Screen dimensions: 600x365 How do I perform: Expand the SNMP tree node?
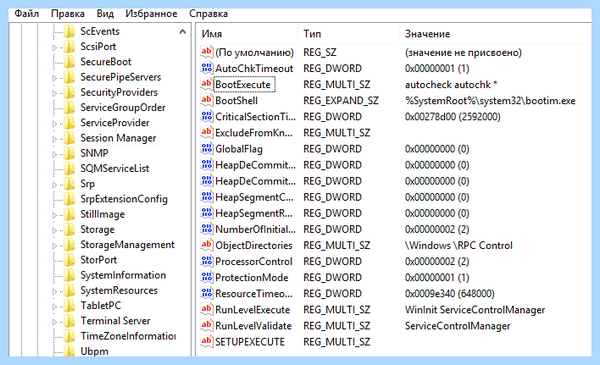coord(54,154)
